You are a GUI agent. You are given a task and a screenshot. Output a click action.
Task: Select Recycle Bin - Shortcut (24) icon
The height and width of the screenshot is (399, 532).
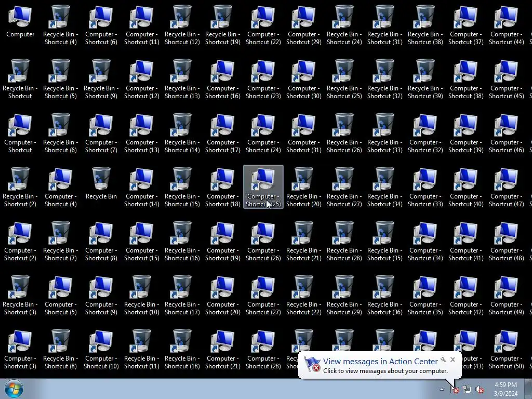click(x=344, y=25)
